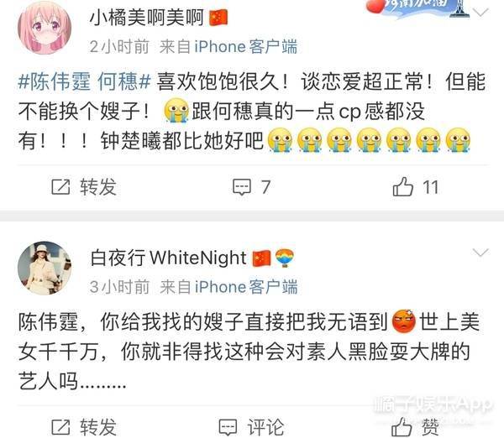
Task: Like the first post with the thumbs-up icon
Action: click(x=402, y=186)
